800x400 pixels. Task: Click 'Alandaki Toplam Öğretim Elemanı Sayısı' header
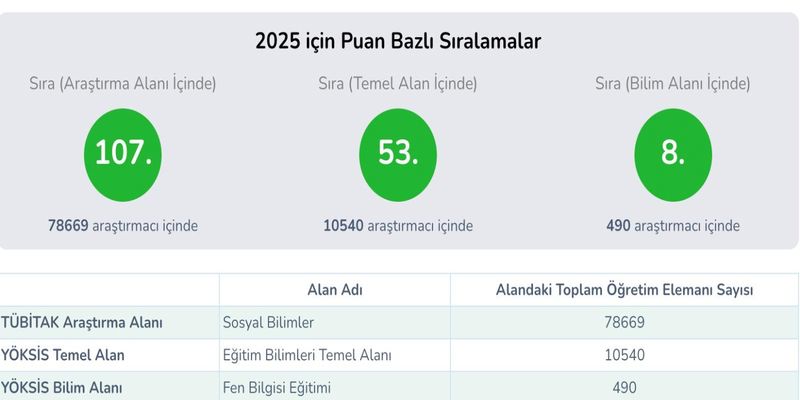[x=624, y=290]
